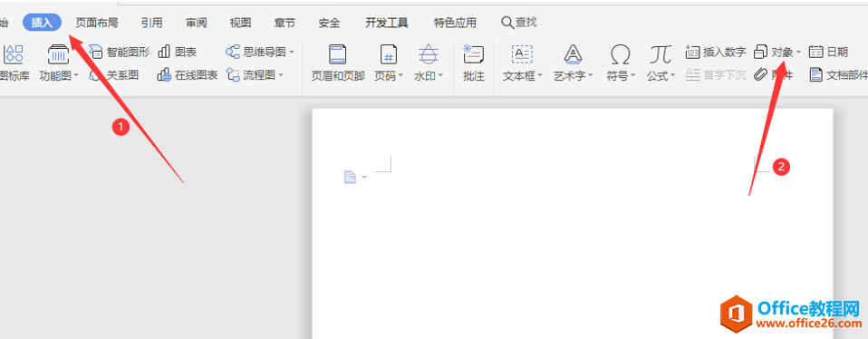This screenshot has height=339, width=868.
Task: Expand the 页码 dropdown arrow
Action: point(400,76)
